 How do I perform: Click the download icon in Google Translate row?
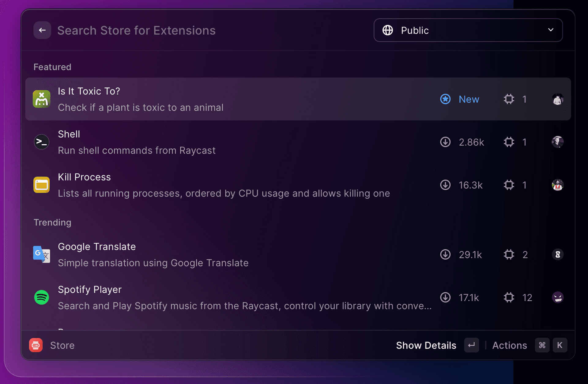pyautogui.click(x=445, y=254)
